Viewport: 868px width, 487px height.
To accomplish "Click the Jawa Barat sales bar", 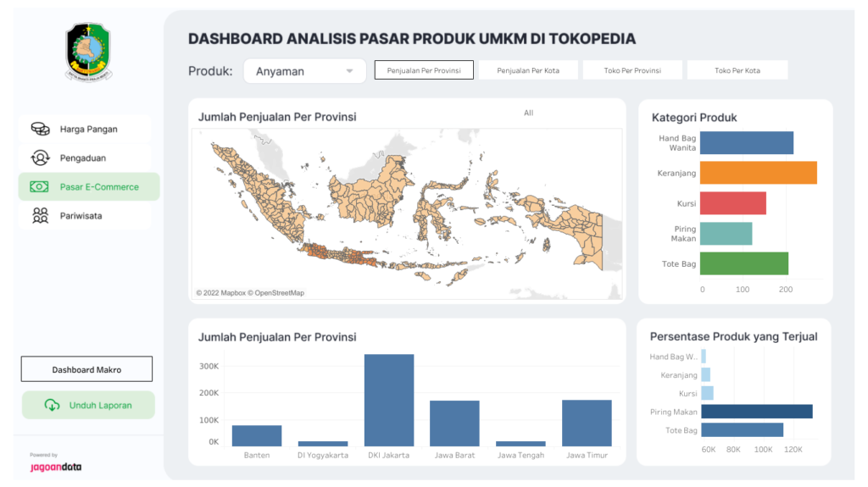I will (454, 423).
